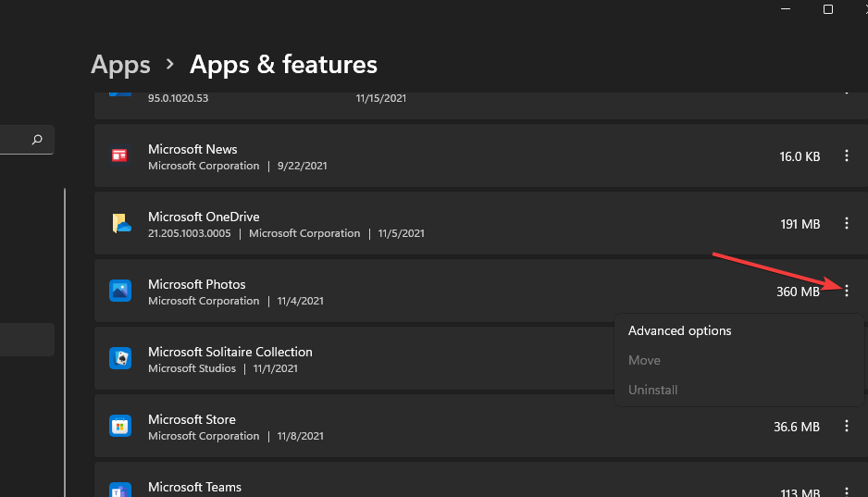868x497 pixels.
Task: Click the Microsoft News app icon
Action: (119, 155)
